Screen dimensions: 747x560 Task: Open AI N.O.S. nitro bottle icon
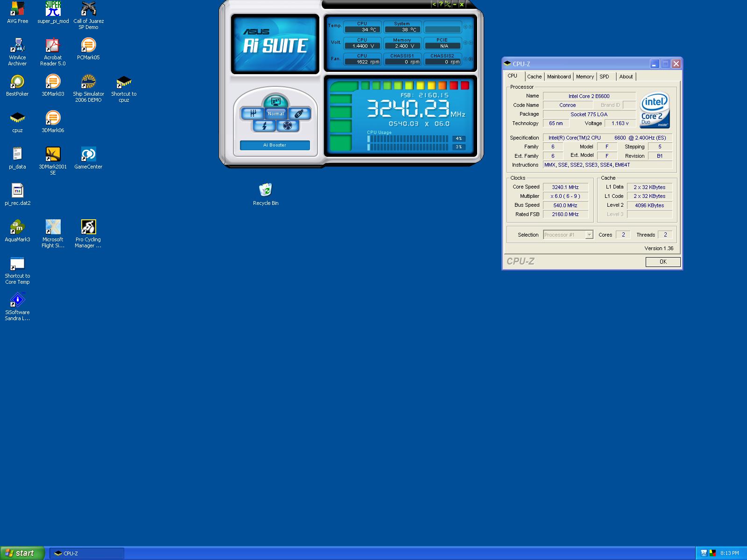coord(299,113)
